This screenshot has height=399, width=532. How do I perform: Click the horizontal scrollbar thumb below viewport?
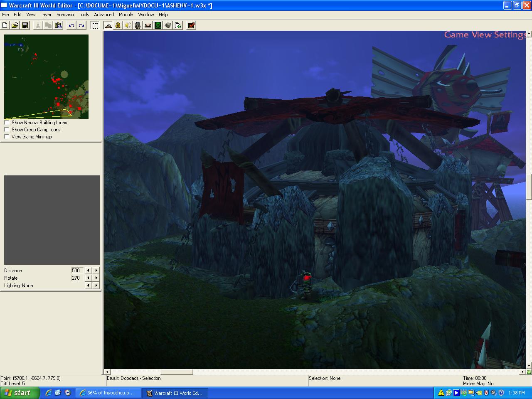177,372
